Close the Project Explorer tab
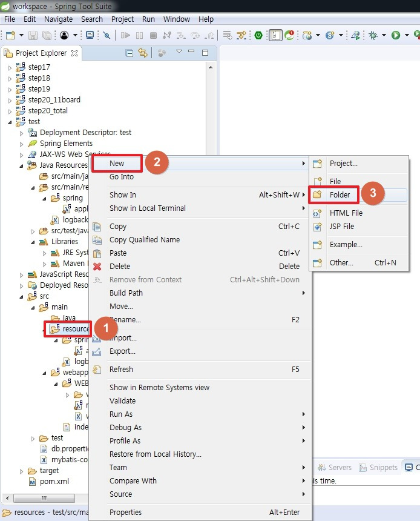420x521 pixels. click(x=74, y=53)
